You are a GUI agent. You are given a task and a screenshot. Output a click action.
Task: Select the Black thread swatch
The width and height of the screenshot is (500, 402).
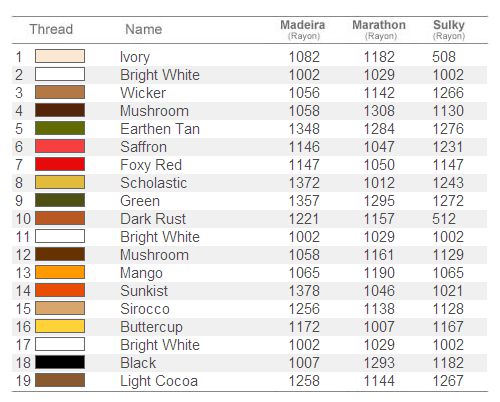[x=60, y=362]
